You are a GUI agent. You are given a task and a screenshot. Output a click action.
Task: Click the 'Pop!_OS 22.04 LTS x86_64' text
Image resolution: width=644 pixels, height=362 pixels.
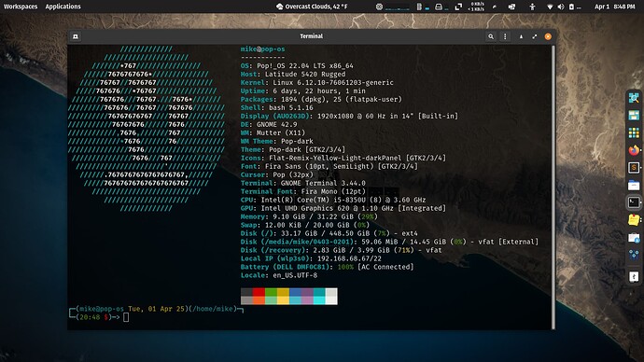point(305,65)
